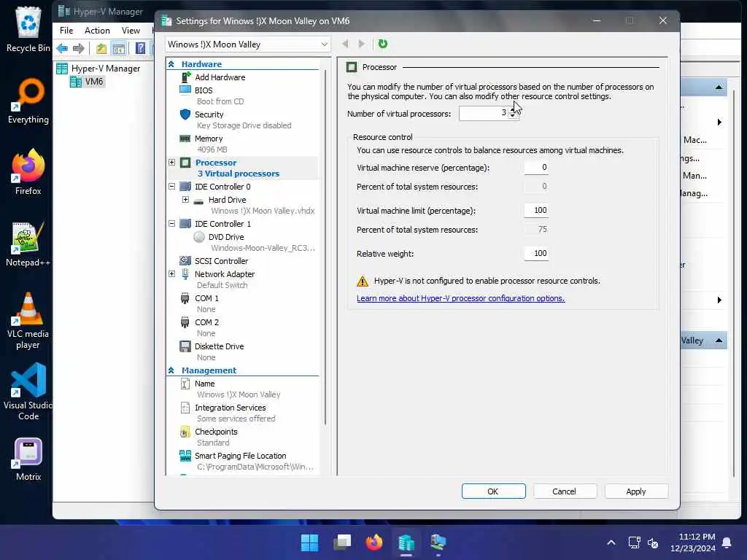Click the virtual machine limit percentage field
This screenshot has width=747, height=560.
pos(536,210)
